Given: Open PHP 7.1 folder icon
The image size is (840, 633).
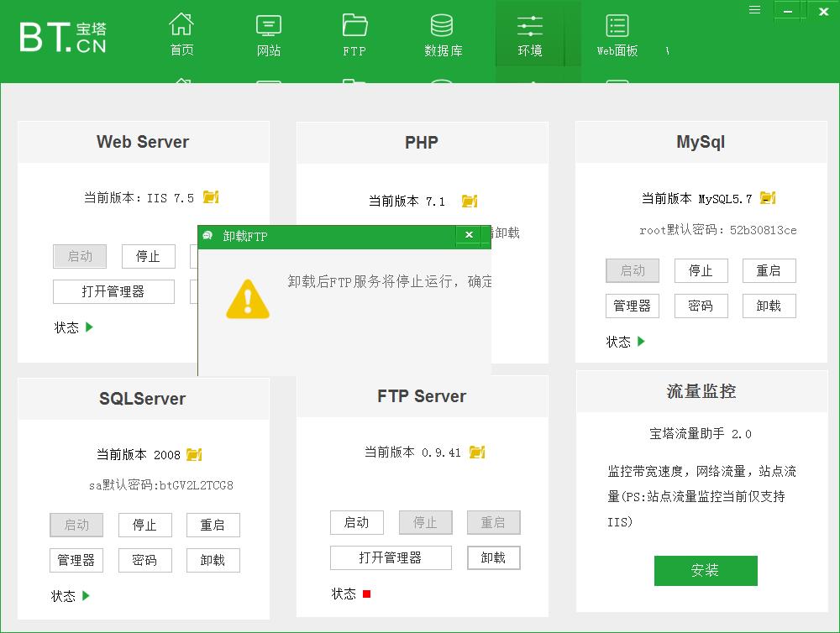Looking at the screenshot, I should [470, 201].
